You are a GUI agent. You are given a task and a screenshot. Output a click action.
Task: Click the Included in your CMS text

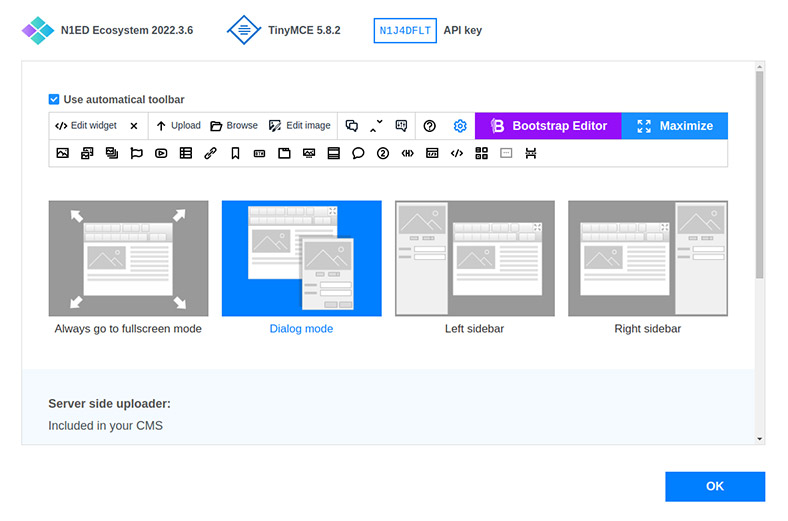coord(106,426)
